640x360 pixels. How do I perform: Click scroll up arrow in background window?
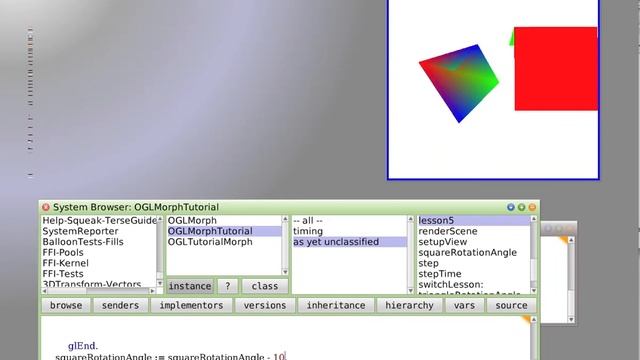[571, 240]
